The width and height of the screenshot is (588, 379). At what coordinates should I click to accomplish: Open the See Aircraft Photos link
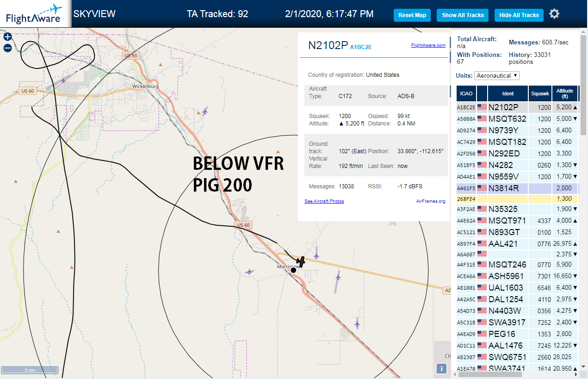pyautogui.click(x=324, y=201)
